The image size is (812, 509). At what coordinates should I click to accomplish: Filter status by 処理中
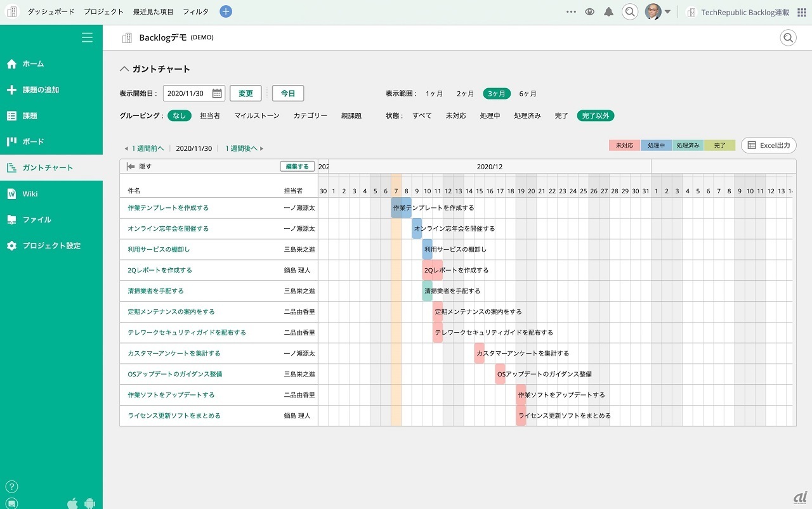[x=490, y=115]
